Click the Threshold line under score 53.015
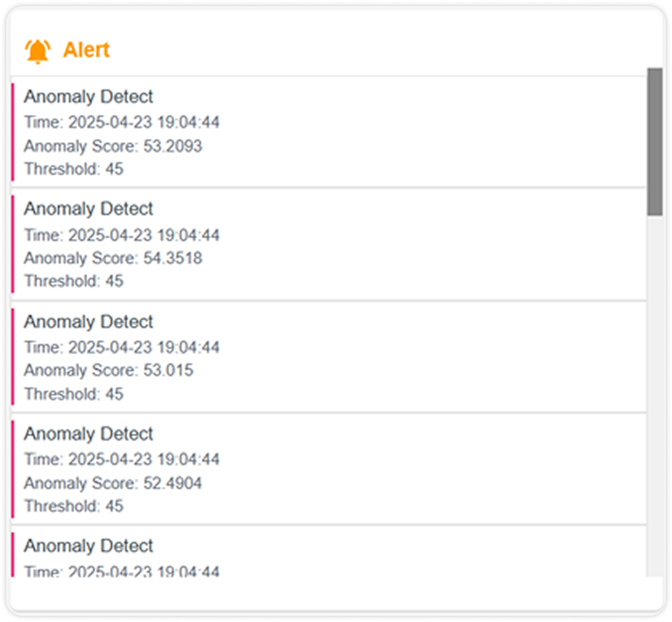The height and width of the screenshot is (622, 672). click(74, 394)
